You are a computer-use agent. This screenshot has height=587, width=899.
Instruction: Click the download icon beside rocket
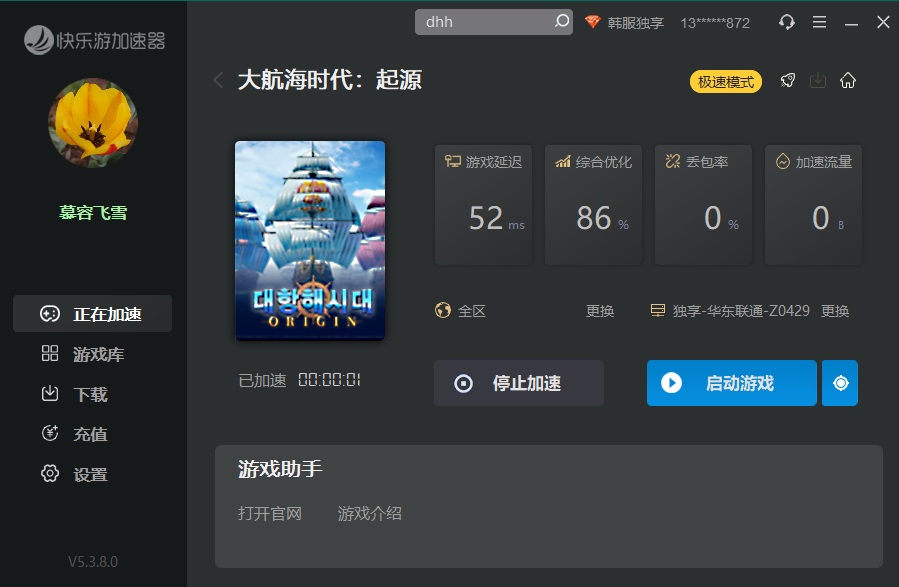tap(818, 81)
